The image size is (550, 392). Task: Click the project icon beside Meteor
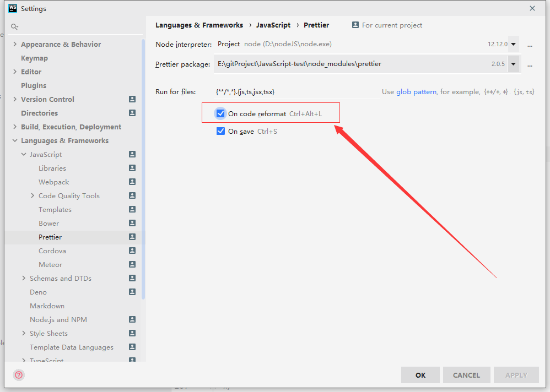[x=132, y=264]
